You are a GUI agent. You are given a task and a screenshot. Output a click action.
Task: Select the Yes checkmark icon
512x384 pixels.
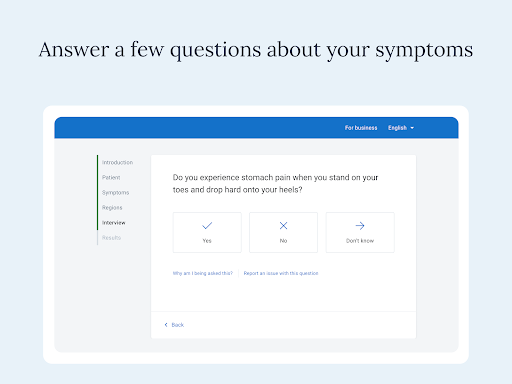coord(207,226)
